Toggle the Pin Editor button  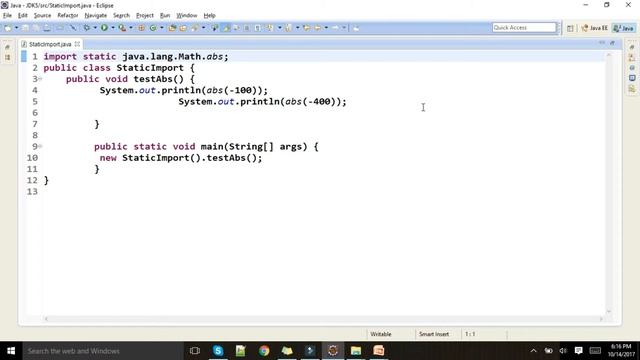pos(356,28)
